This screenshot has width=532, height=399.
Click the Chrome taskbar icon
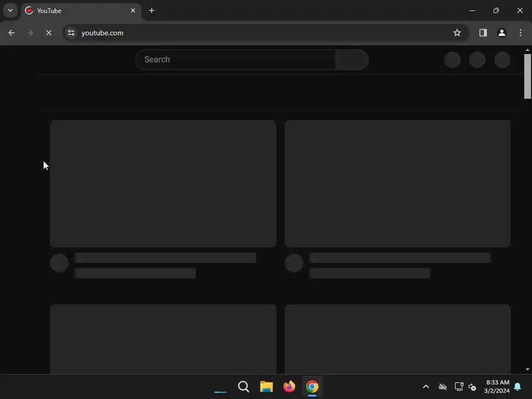click(312, 387)
